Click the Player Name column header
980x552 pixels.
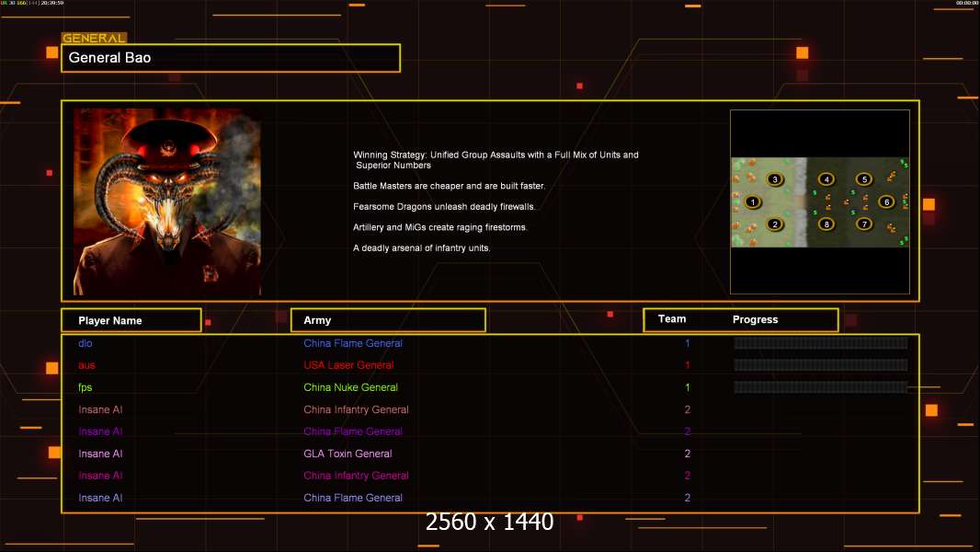tap(131, 320)
